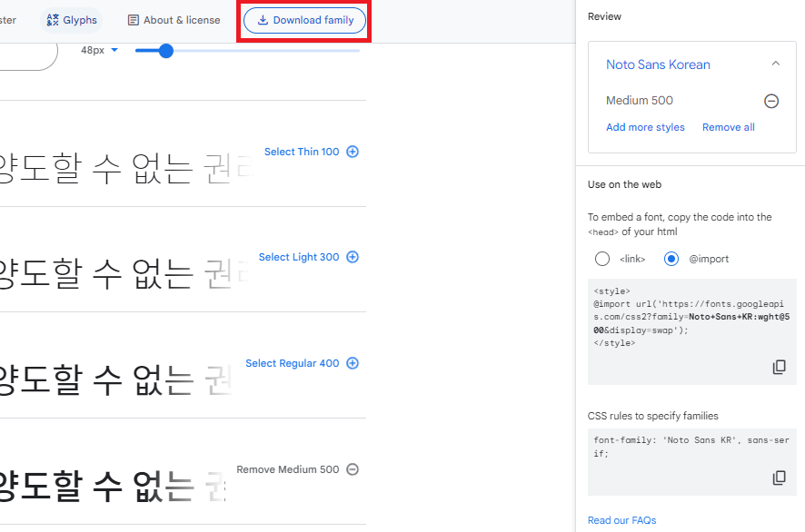The image size is (805, 532).
Task: Click the font size preview slider
Action: [x=247, y=50]
